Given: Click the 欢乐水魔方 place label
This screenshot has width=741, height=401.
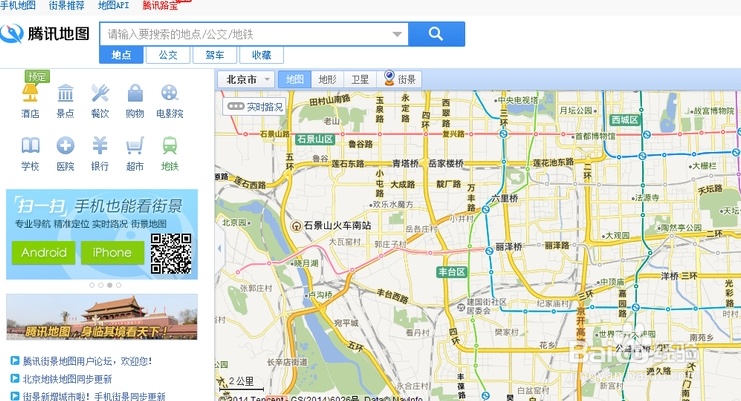Looking at the screenshot, I should click(393, 205).
